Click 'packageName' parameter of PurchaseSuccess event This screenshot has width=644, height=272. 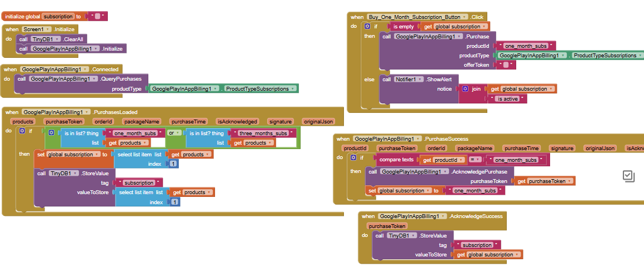(474, 149)
